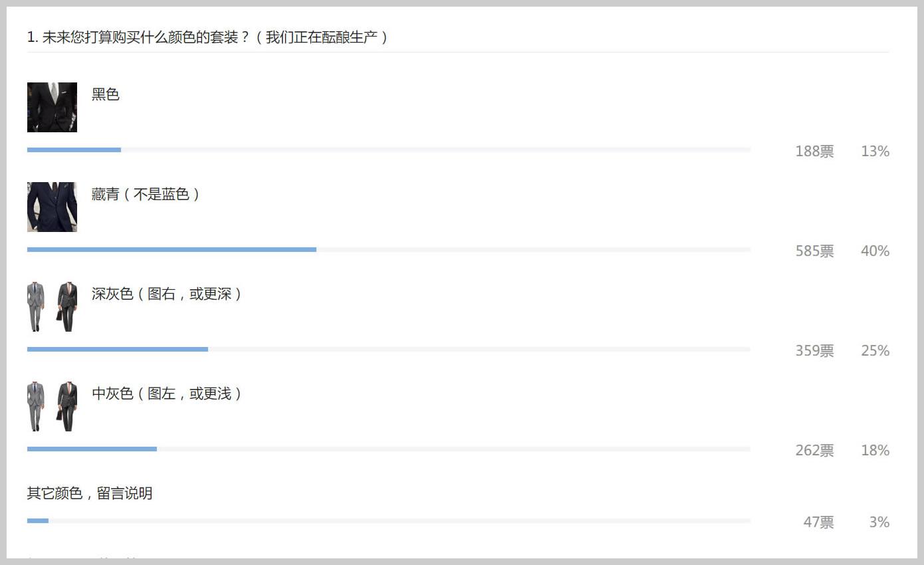The height and width of the screenshot is (565, 924).
Task: Click the question title about suit colors
Action: tap(207, 37)
